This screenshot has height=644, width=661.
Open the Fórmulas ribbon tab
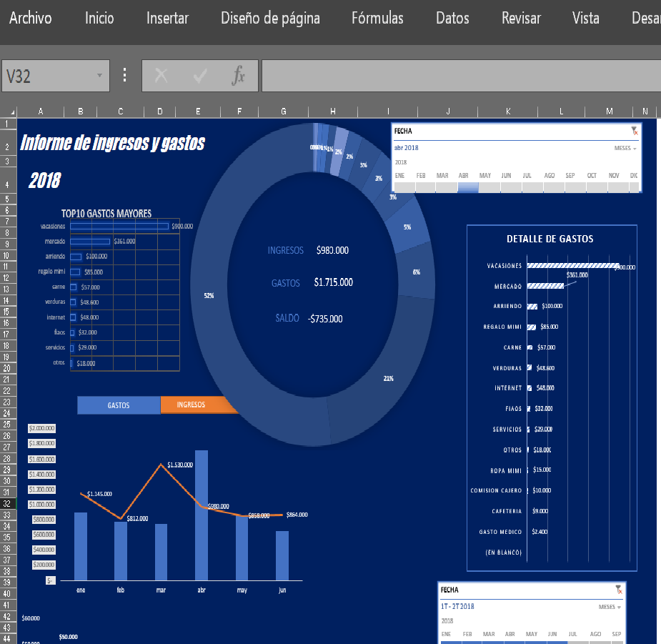pos(377,18)
